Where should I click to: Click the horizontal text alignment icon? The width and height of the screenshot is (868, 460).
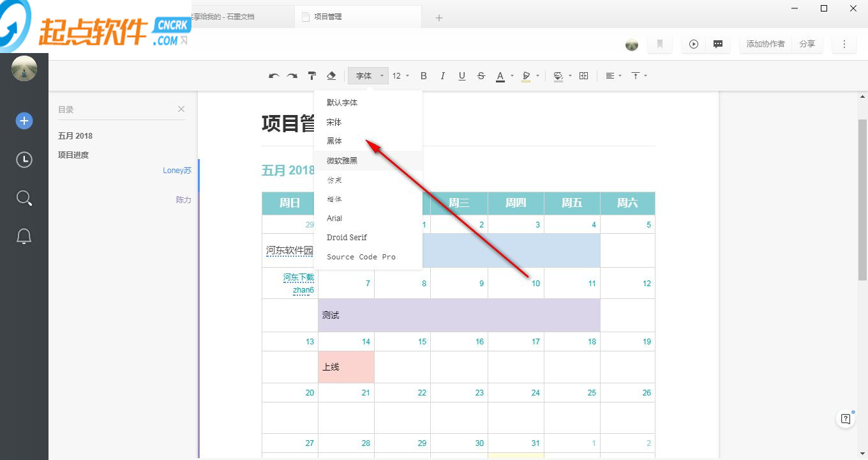click(x=610, y=76)
